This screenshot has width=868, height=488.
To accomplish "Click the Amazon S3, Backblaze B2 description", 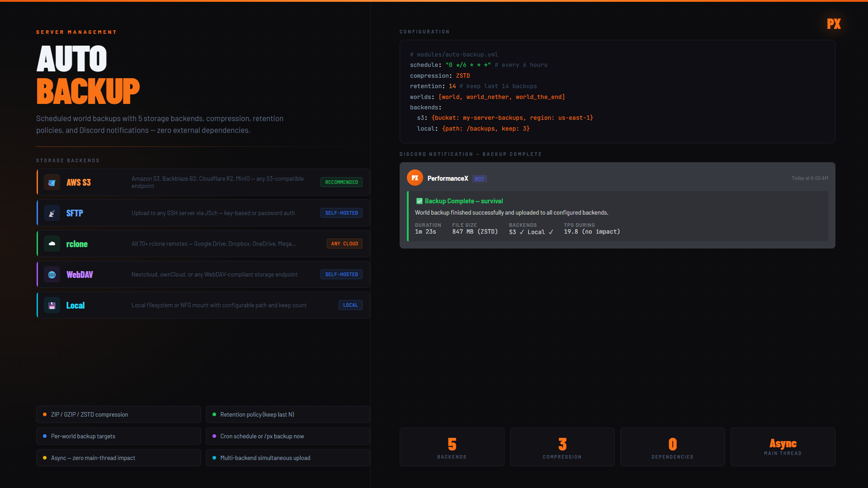I will [217, 183].
